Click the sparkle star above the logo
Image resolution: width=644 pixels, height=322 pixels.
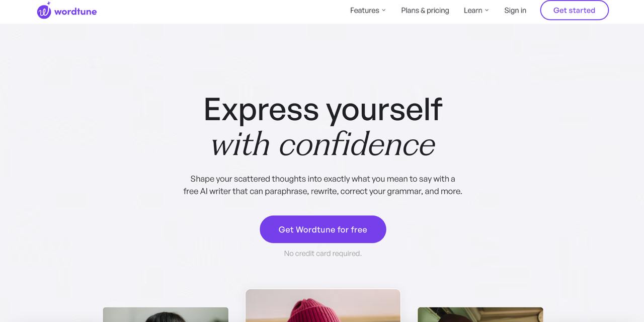(x=48, y=4)
